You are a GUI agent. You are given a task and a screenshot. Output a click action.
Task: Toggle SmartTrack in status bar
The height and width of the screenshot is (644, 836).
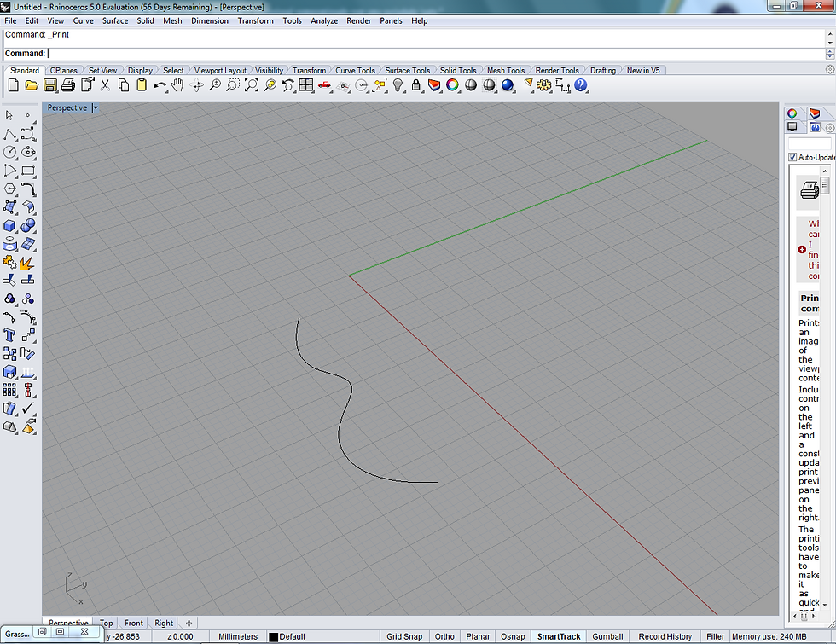559,636
